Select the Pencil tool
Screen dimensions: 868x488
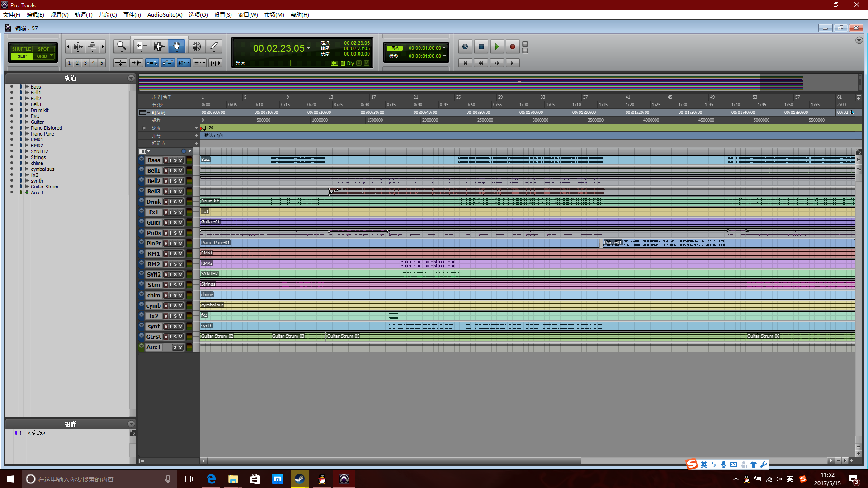[214, 46]
